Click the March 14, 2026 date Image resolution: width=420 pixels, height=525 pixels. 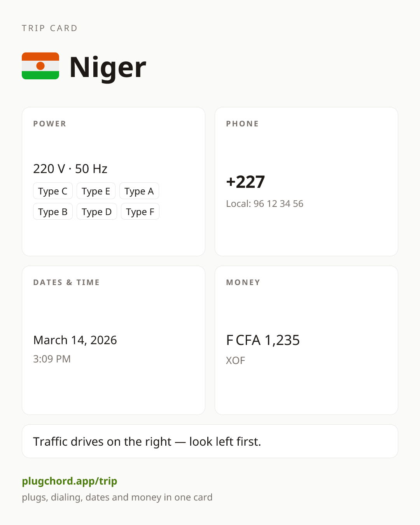[x=75, y=340]
